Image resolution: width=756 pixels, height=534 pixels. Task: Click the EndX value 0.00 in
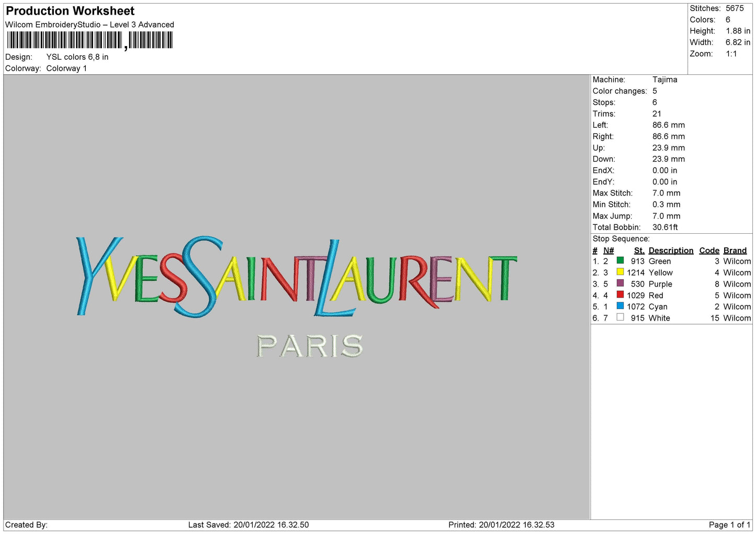(x=665, y=171)
